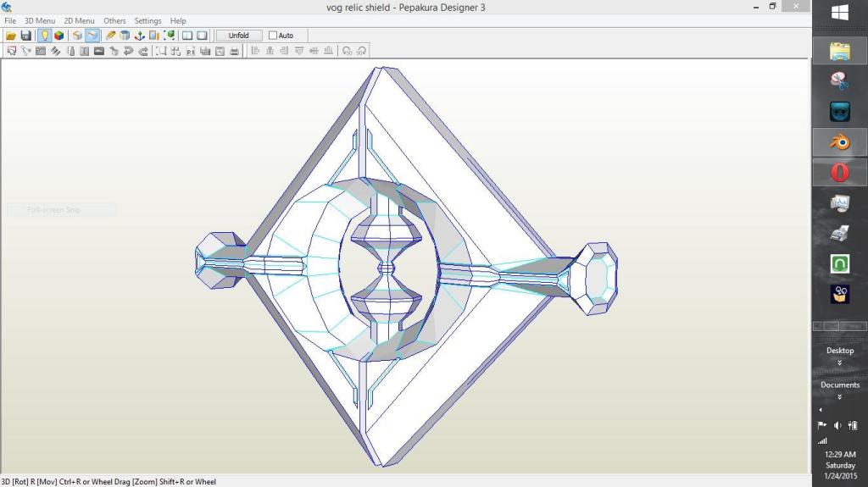The image size is (868, 487).
Task: Click the dashed-rectangle selection icon
Action: coord(161,51)
